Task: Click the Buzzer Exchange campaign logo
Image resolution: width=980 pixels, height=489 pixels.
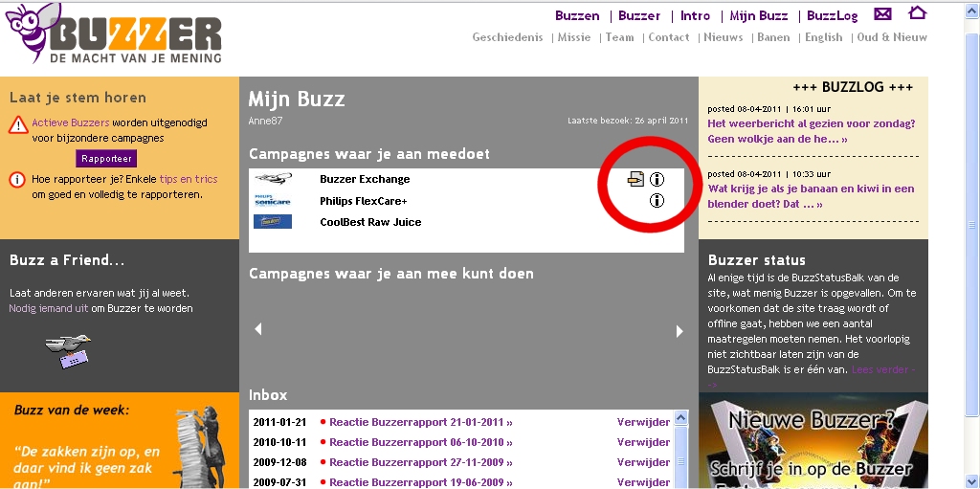Action: 273,179
